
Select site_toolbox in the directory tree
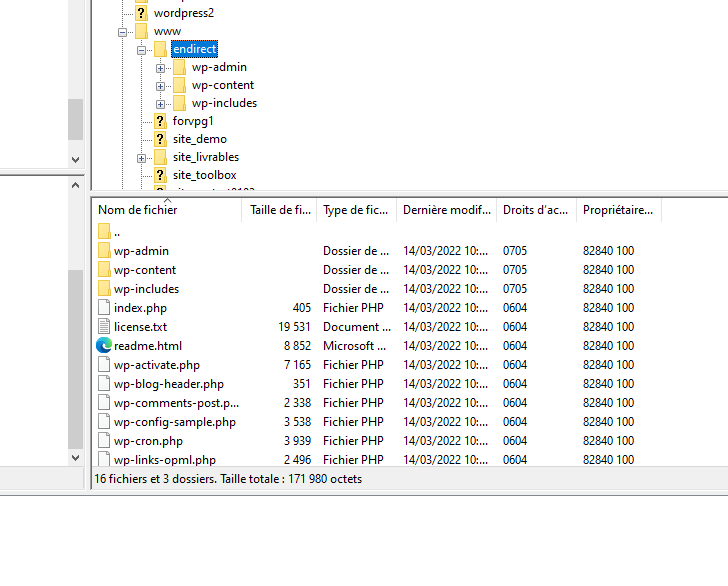(204, 175)
